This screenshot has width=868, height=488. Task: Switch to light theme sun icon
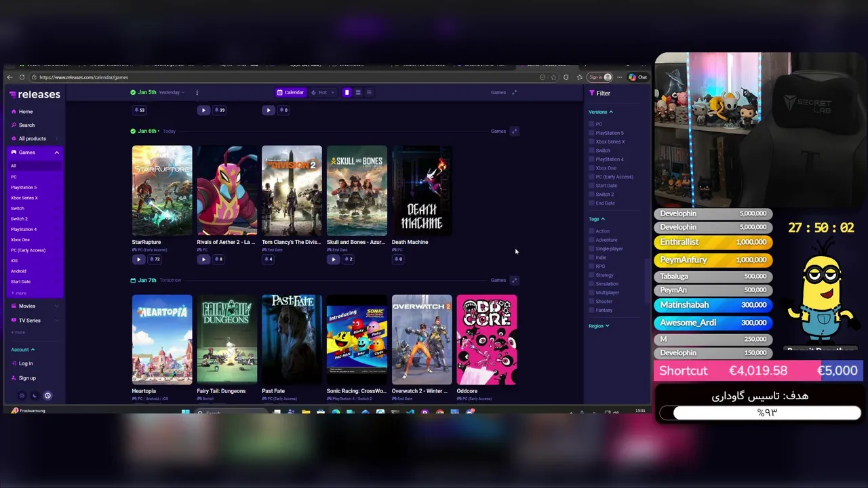coord(22,396)
